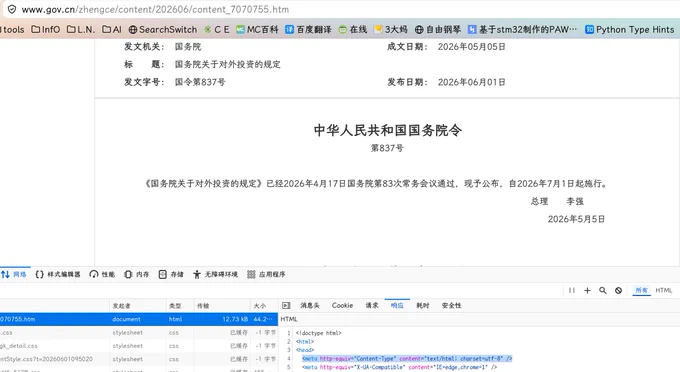Click the 传输 column header

pyautogui.click(x=222, y=306)
